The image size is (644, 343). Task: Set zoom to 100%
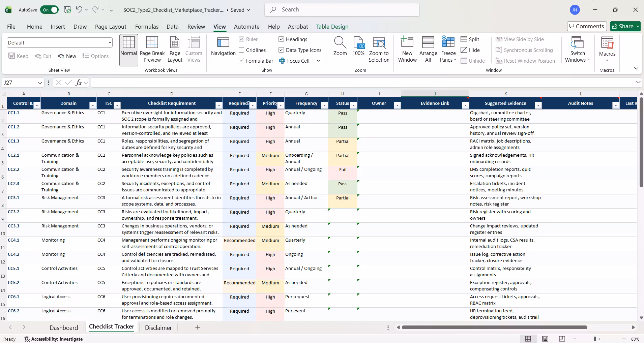click(358, 46)
